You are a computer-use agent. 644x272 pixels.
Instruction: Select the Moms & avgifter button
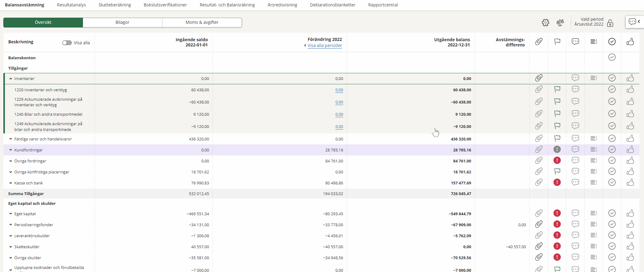202,22
